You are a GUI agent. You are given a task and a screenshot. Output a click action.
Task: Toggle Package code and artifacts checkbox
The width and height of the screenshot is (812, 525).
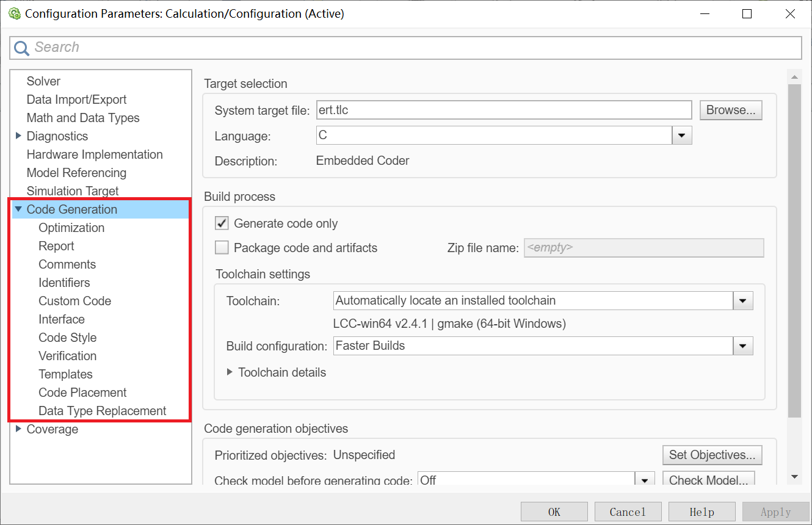click(222, 248)
